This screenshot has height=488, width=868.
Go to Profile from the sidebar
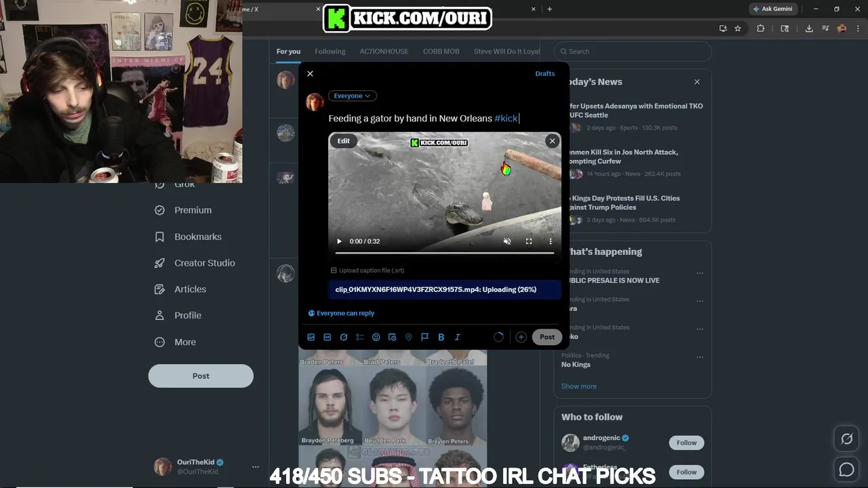tap(178, 315)
